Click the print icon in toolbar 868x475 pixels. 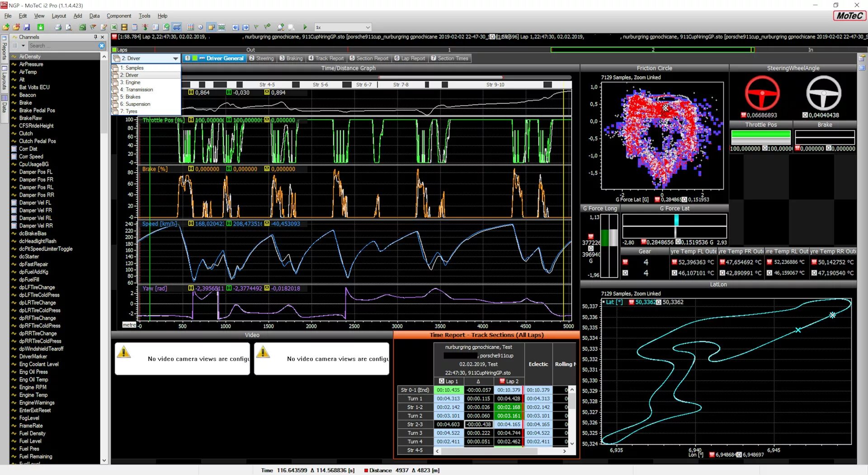58,27
